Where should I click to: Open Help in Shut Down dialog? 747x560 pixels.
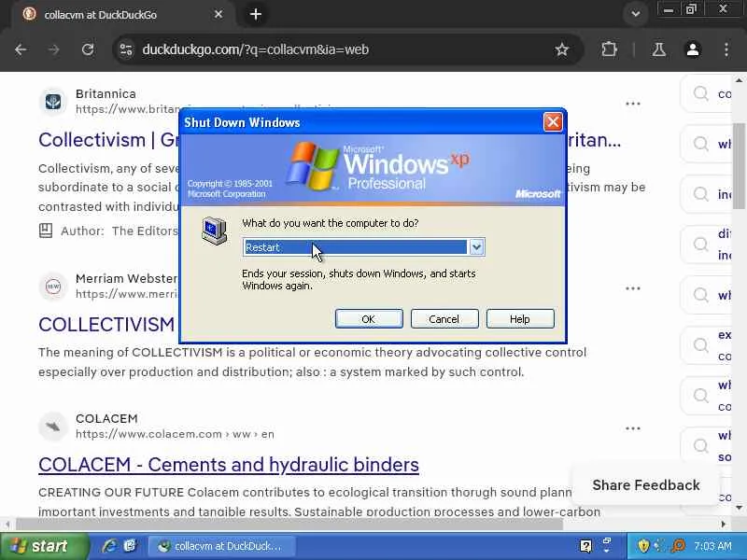pos(520,319)
